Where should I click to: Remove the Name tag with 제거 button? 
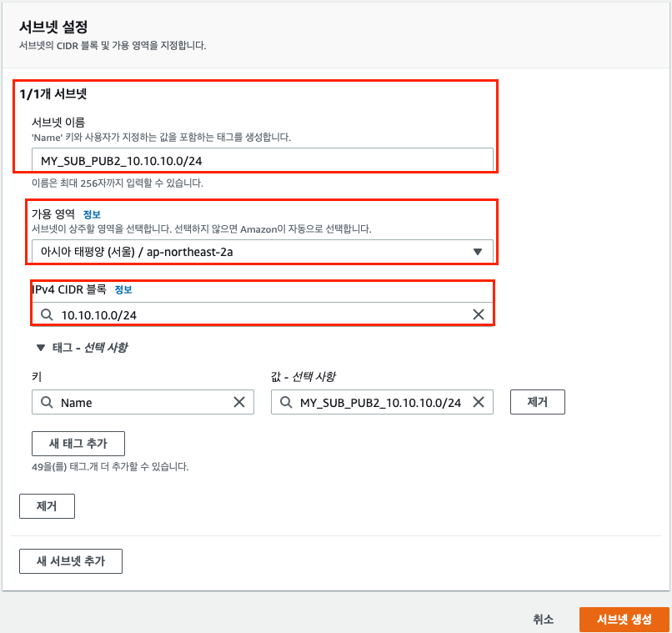click(538, 402)
